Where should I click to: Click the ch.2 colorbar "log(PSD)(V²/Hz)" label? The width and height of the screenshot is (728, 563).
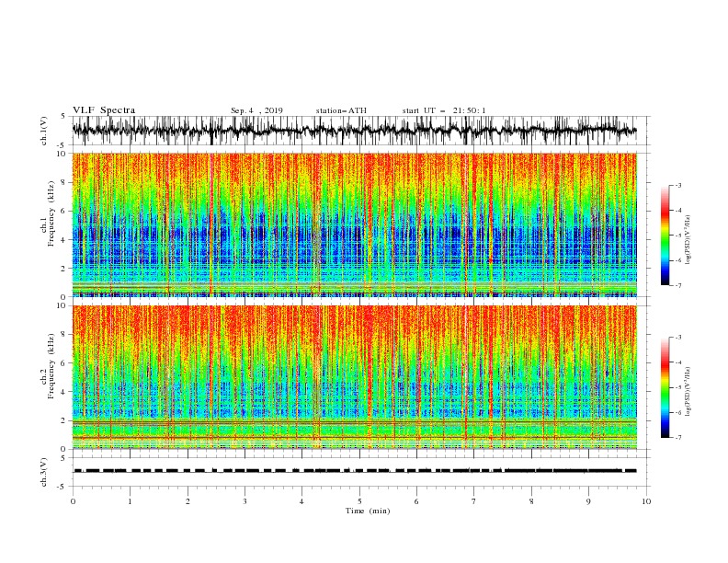pyautogui.click(x=688, y=391)
